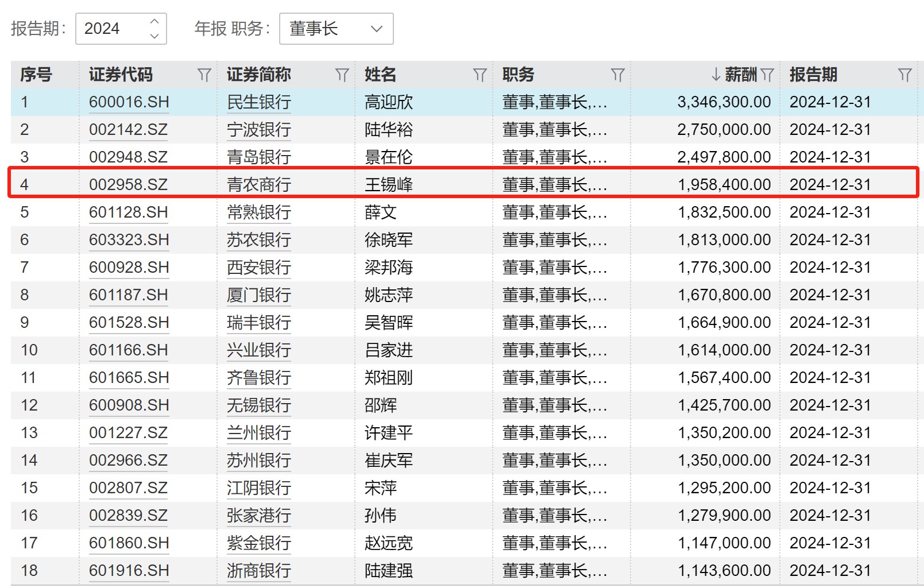
Task: Open stock code link 600016.SH
Action: [129, 102]
